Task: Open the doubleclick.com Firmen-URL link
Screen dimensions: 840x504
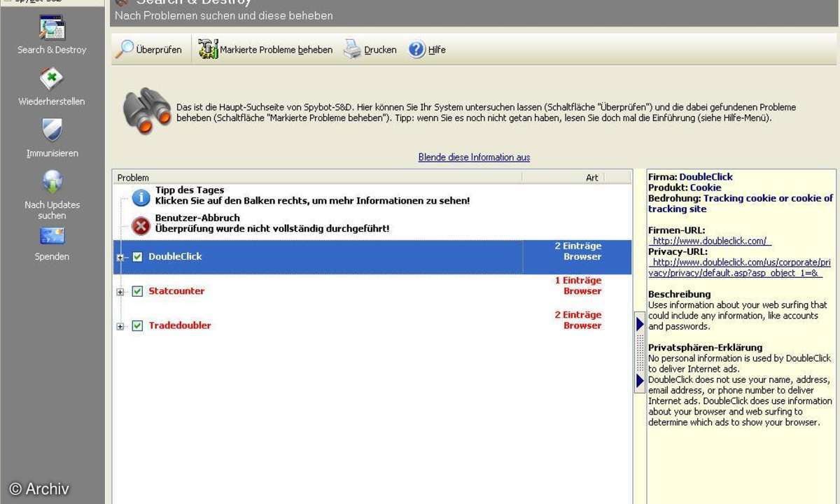Action: 711,241
